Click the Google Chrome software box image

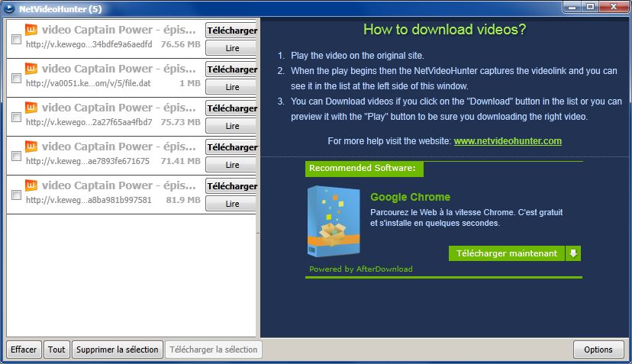point(333,221)
